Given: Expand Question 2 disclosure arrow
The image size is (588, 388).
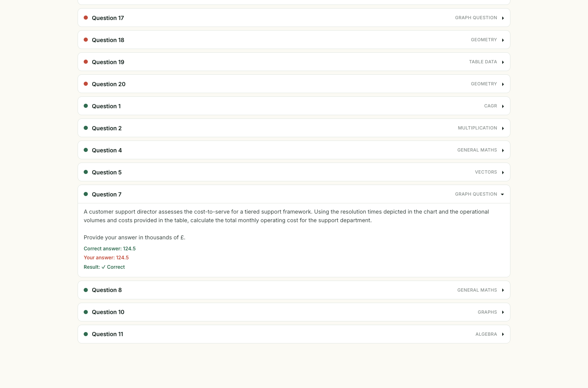Looking at the screenshot, I should click(503, 128).
